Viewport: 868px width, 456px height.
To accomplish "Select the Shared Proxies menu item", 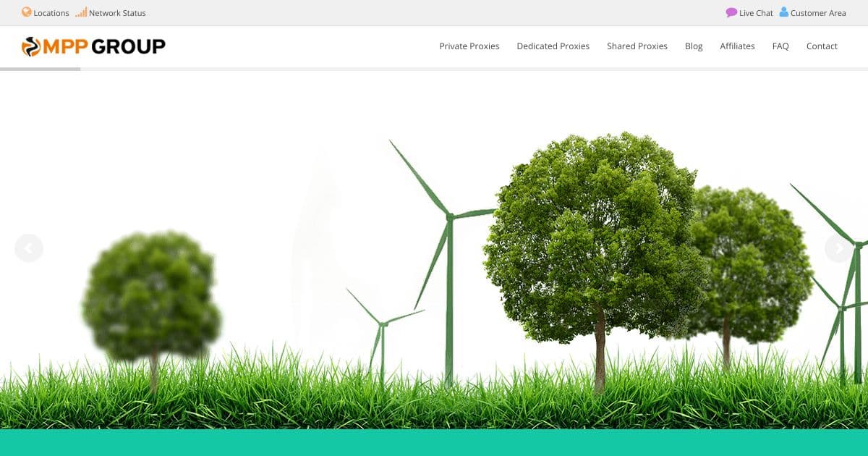I will click(637, 46).
